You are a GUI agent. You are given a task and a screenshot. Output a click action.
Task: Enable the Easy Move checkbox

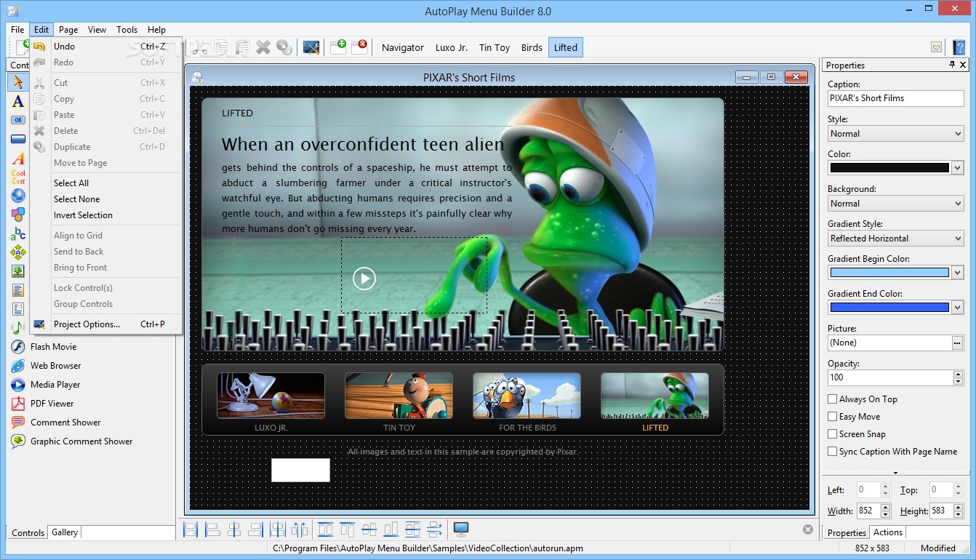(x=832, y=417)
